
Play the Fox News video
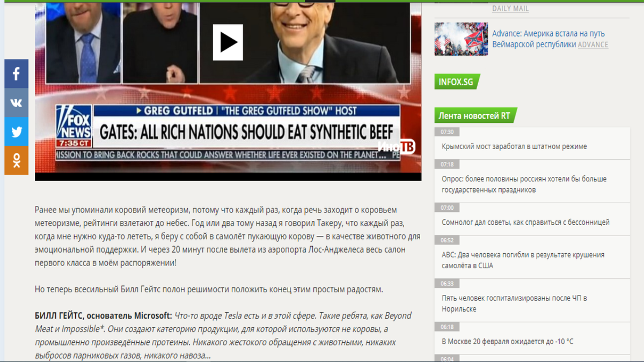pyautogui.click(x=228, y=42)
